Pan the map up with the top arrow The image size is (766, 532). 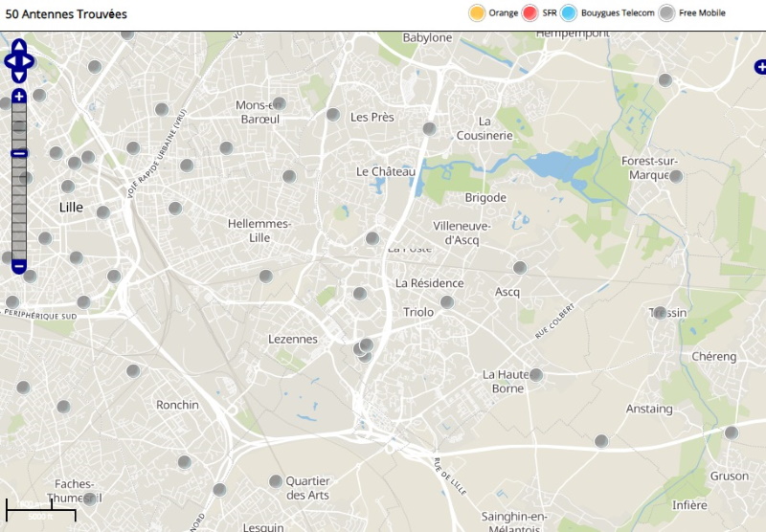19,47
